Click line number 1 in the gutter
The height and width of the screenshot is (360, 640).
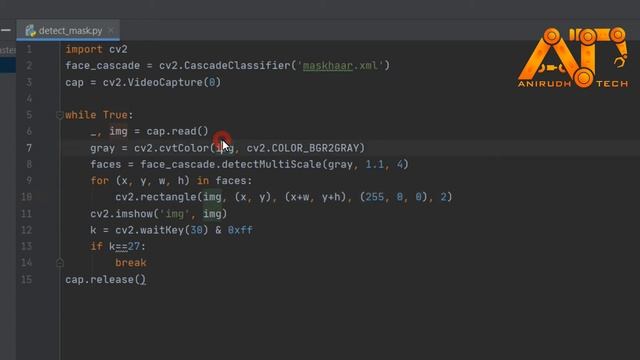[x=29, y=49]
